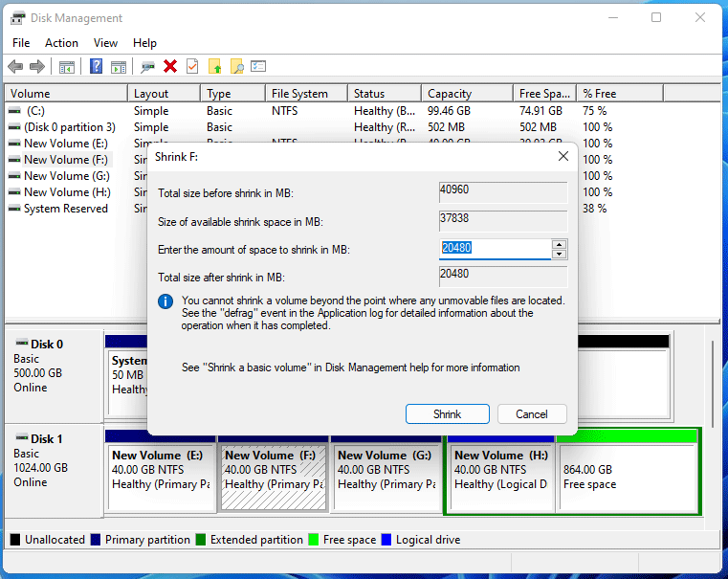Screen dimensions: 728x579
Task: Click the folder with magnifier icon
Action: coord(237,66)
